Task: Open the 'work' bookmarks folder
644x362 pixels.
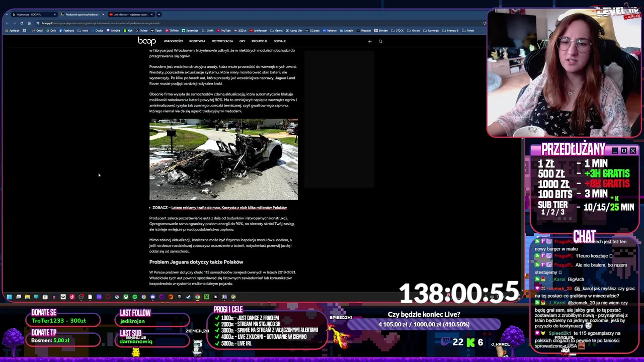Action: [x=83, y=31]
